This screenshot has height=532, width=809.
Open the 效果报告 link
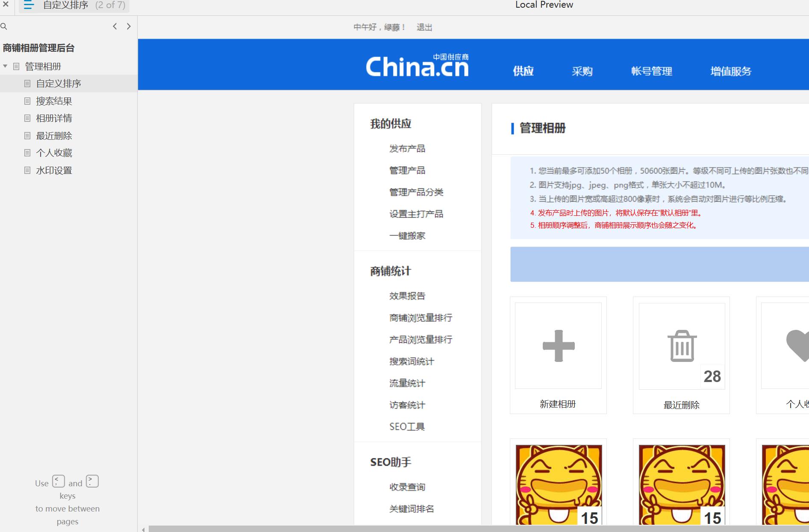pos(407,296)
